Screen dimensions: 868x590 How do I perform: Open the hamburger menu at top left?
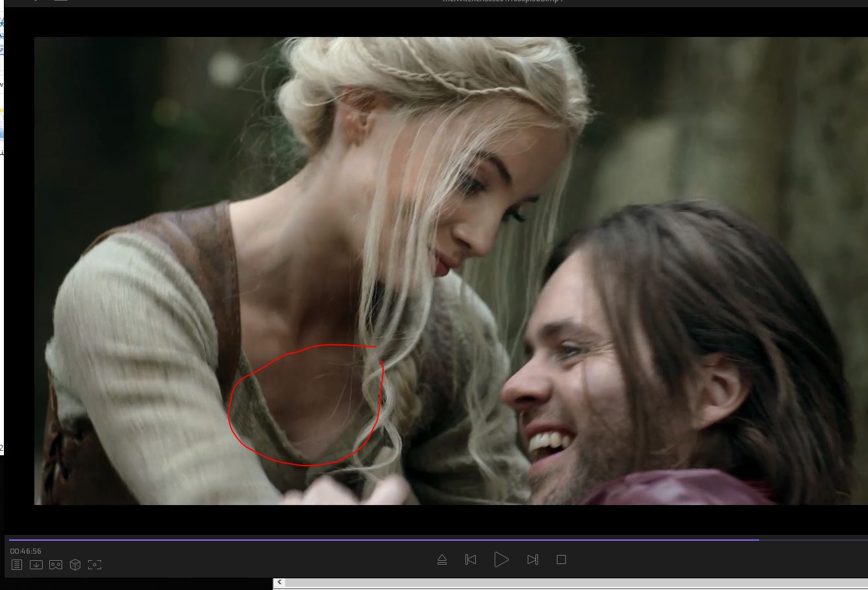(x=60, y=1)
